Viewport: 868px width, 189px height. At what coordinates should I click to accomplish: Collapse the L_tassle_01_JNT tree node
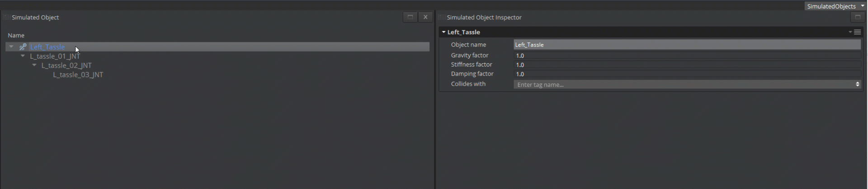[x=23, y=56]
